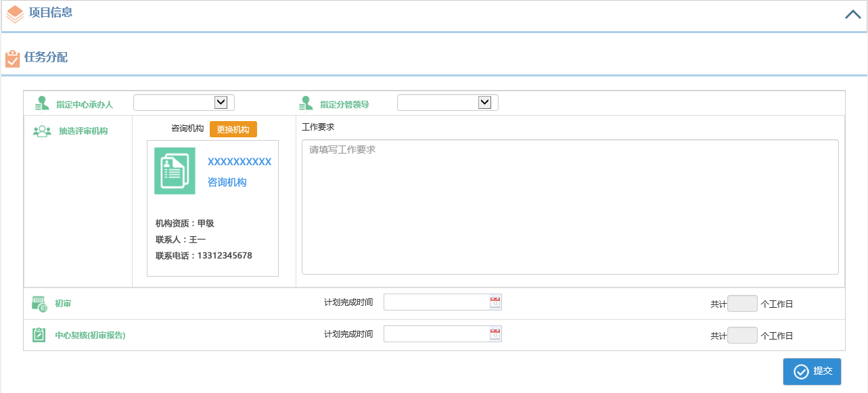Click the 初审 working days count box

(x=742, y=304)
